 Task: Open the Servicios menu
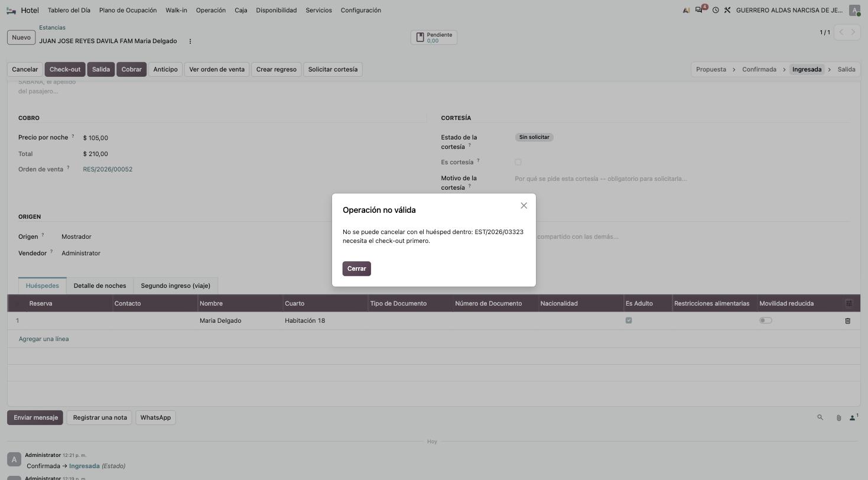pos(318,10)
